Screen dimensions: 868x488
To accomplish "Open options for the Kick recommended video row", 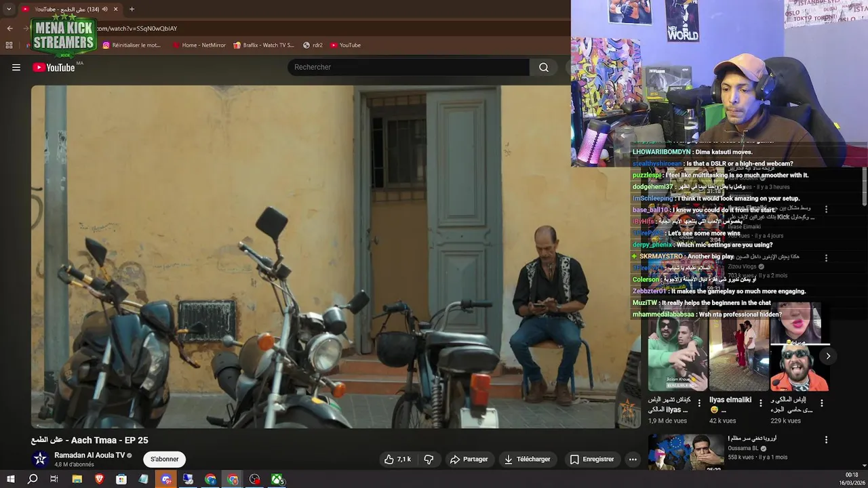I will point(826,209).
